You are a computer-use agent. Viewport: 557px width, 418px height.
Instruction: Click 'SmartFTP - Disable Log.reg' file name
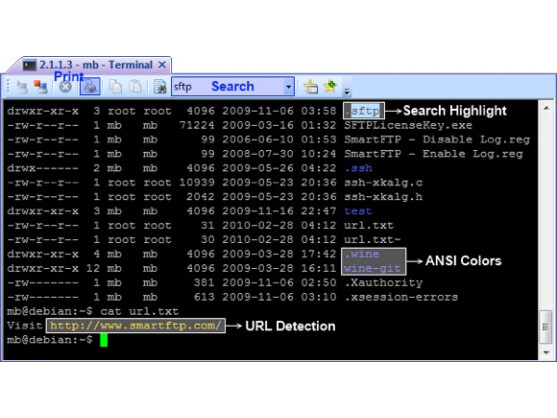pyautogui.click(x=437, y=140)
